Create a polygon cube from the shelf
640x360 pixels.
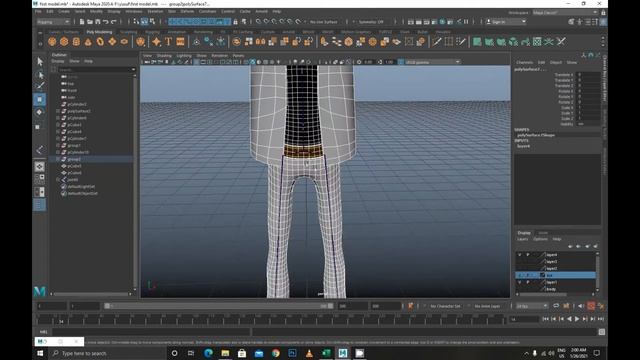tap(64, 42)
